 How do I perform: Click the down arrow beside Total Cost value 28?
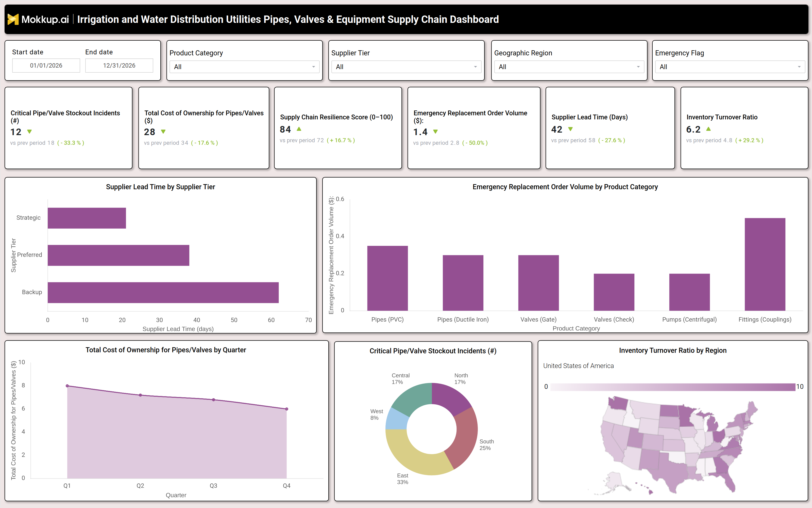pyautogui.click(x=163, y=132)
